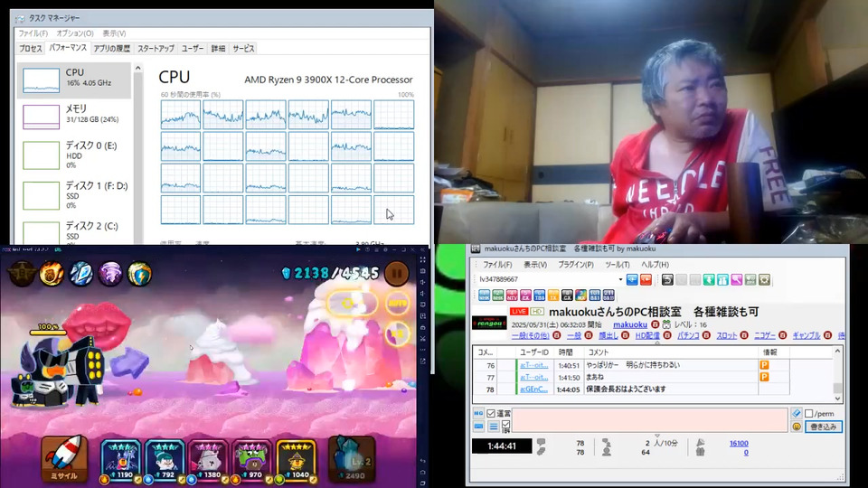Switch to ユーザー tab
Viewport: 868px width, 488px height.
[x=193, y=49]
